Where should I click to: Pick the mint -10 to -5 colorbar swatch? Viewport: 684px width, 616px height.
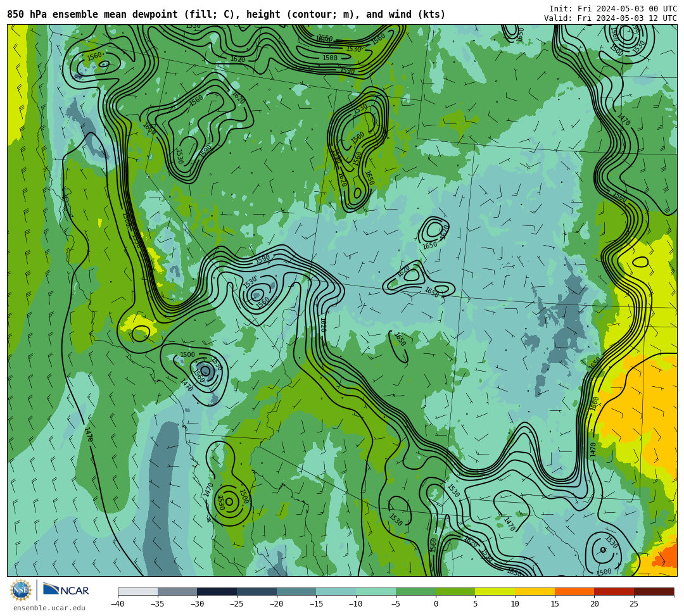click(376, 591)
